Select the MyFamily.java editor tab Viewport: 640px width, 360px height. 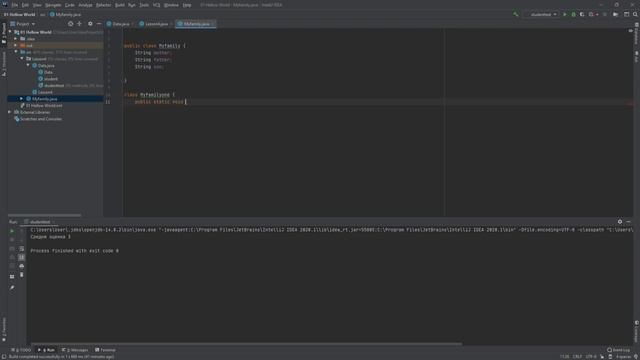coord(196,24)
